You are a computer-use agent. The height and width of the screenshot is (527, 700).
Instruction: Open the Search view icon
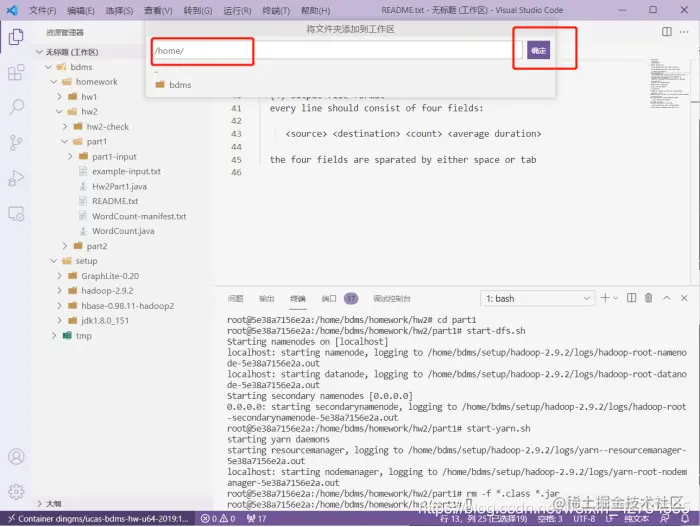click(16, 107)
